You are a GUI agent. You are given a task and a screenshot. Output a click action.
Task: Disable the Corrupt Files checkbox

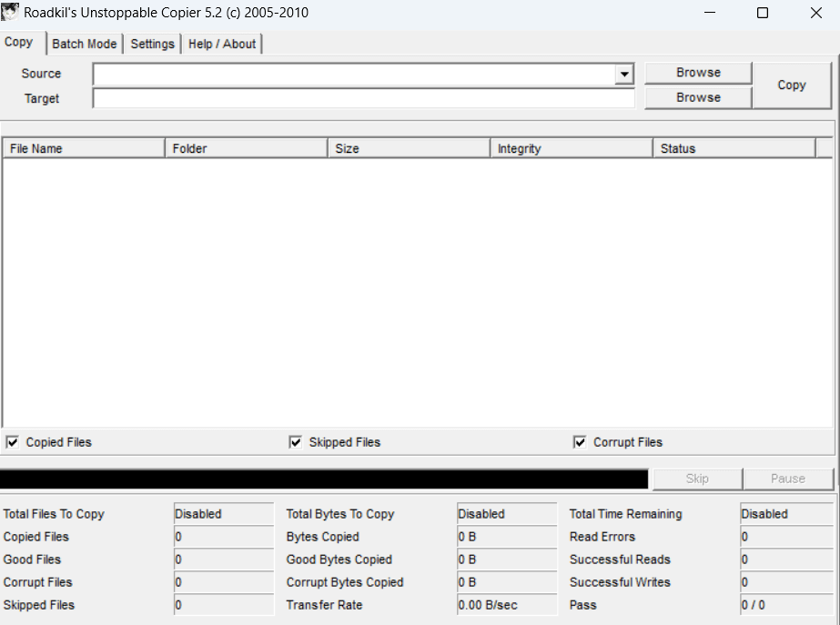pyautogui.click(x=580, y=442)
